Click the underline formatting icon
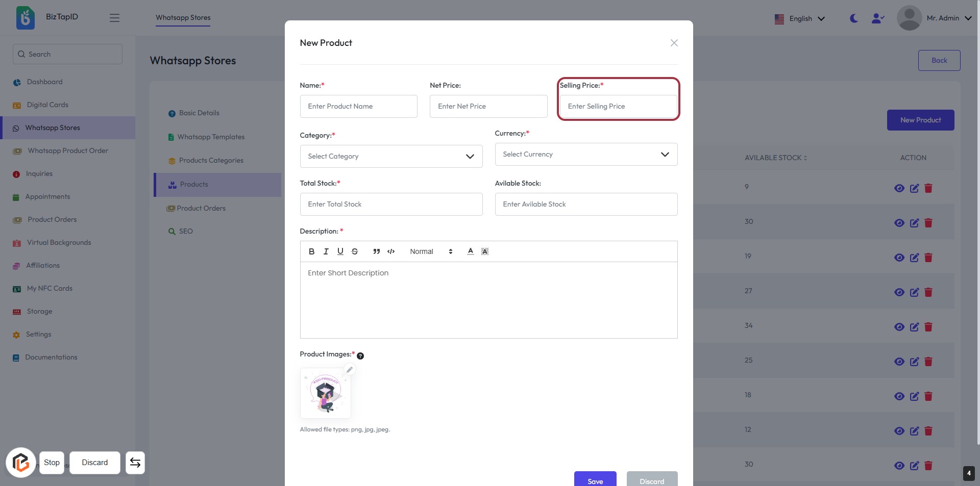 [x=340, y=251]
